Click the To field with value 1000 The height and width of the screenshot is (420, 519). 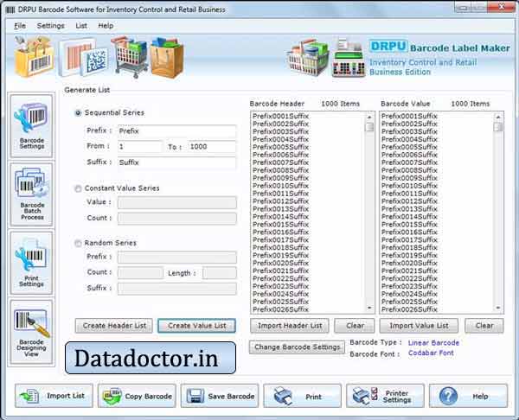(x=212, y=147)
